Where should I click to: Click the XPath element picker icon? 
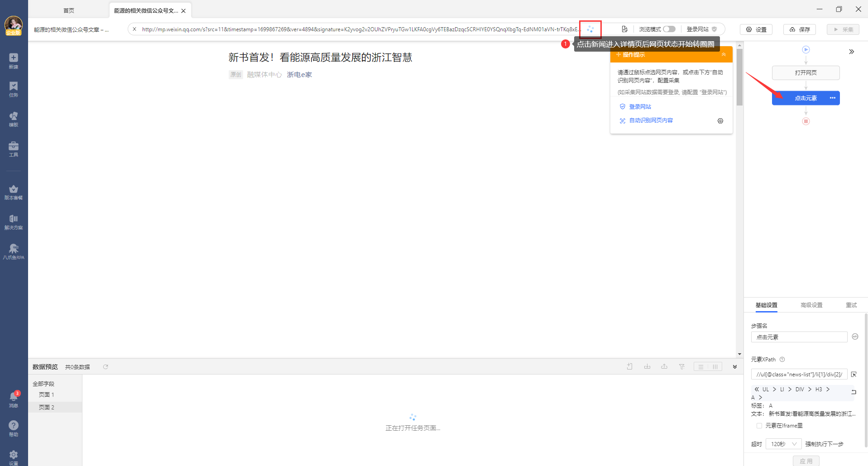854,375
